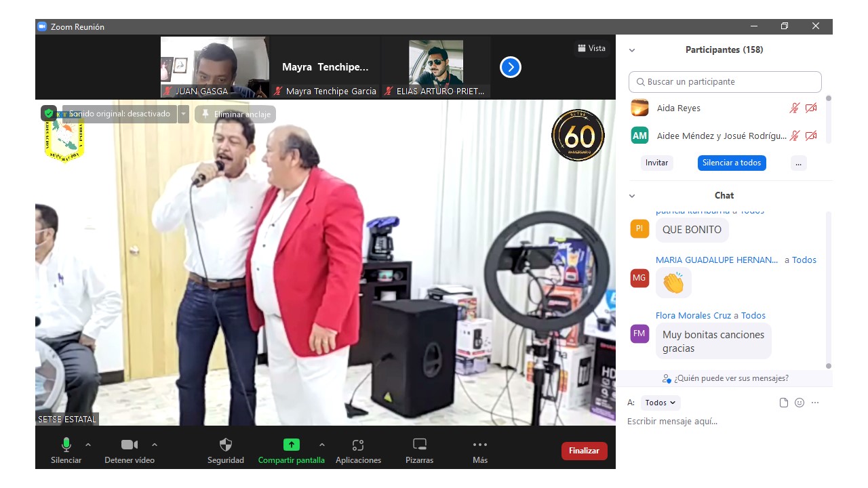Open chat emoji picker
This screenshot has height=488, width=868.
(x=800, y=403)
